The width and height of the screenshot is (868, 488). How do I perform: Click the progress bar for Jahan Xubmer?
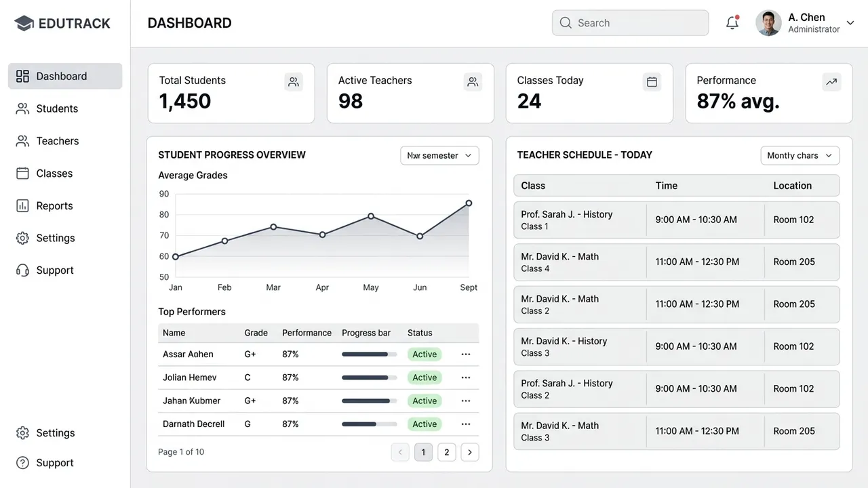[370, 401]
